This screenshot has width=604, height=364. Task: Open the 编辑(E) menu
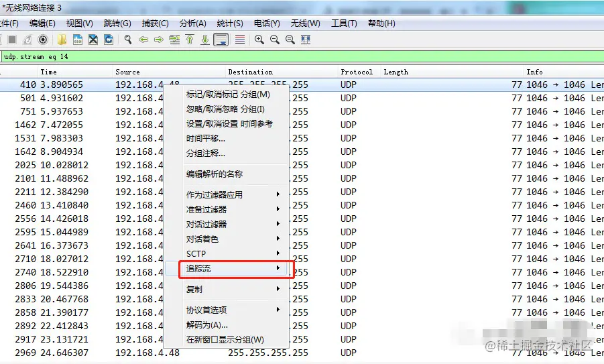(42, 23)
